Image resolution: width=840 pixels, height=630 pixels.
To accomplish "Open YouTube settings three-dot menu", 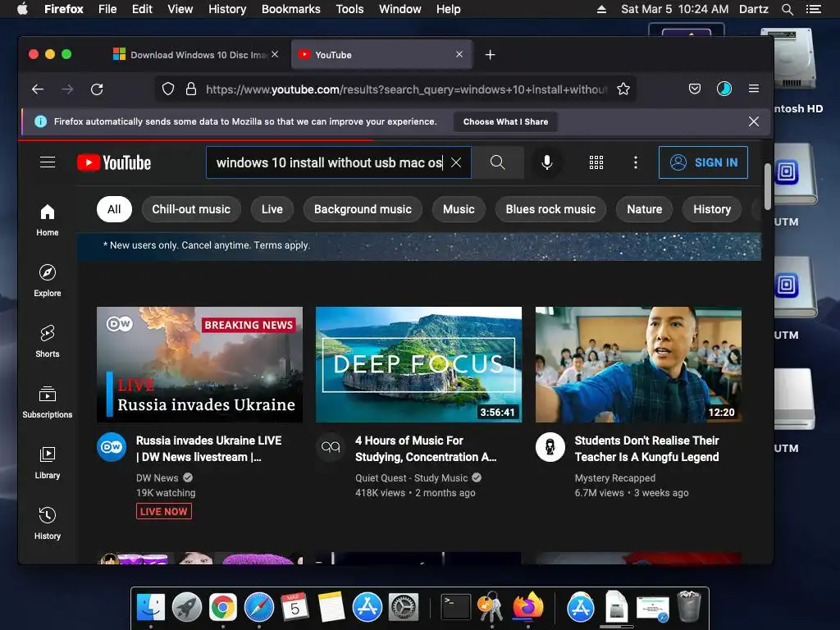I will coord(636,162).
